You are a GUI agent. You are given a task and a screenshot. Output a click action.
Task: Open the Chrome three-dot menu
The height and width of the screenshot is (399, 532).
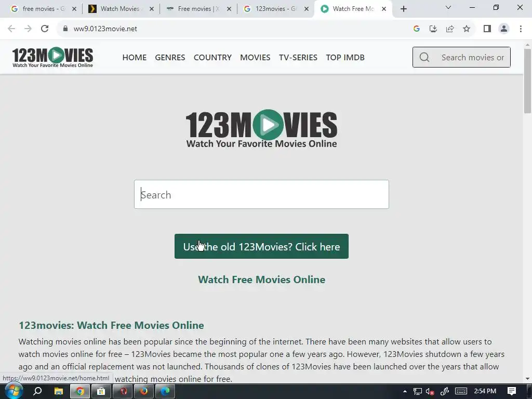521,29
